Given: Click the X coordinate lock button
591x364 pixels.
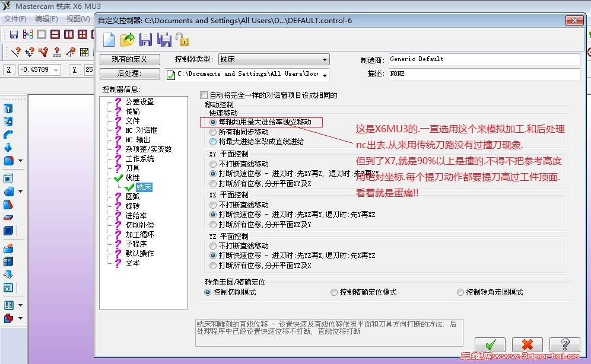Looking at the screenshot, I should click(9, 69).
